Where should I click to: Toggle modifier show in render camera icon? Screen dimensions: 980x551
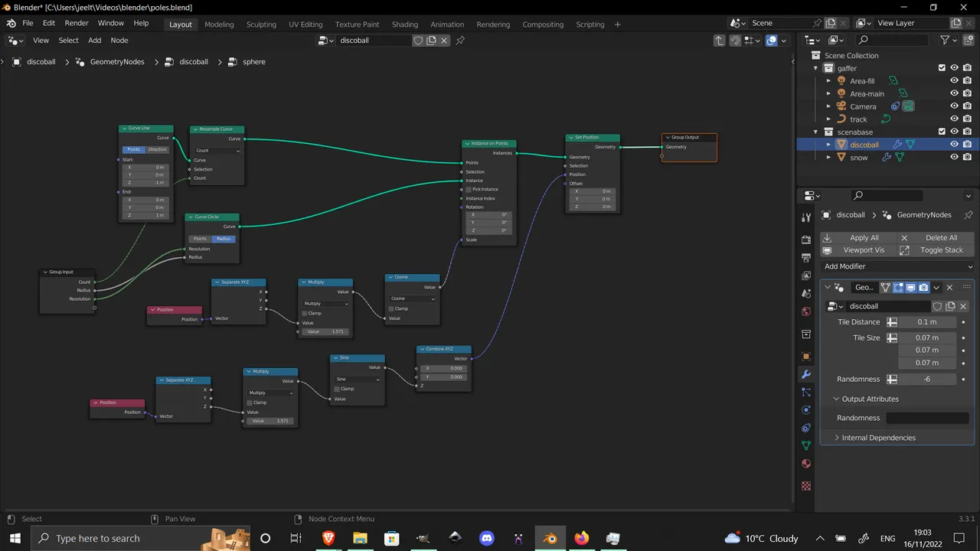pyautogui.click(x=923, y=288)
